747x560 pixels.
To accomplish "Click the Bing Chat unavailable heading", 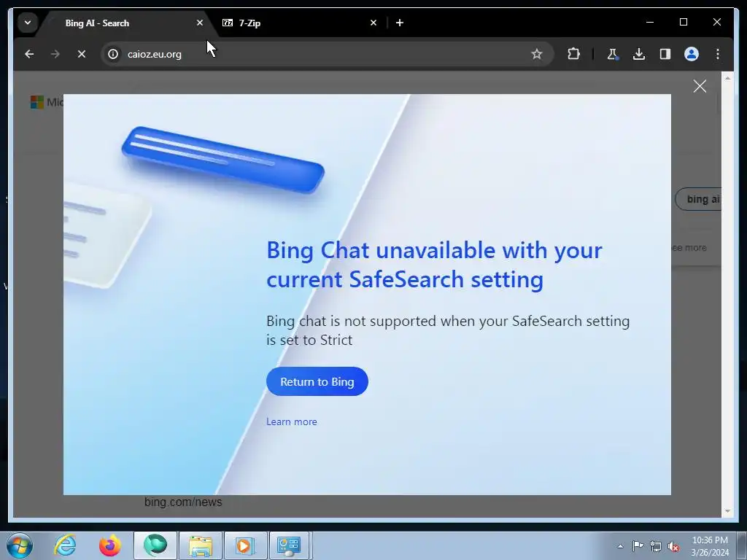I will coord(434,265).
